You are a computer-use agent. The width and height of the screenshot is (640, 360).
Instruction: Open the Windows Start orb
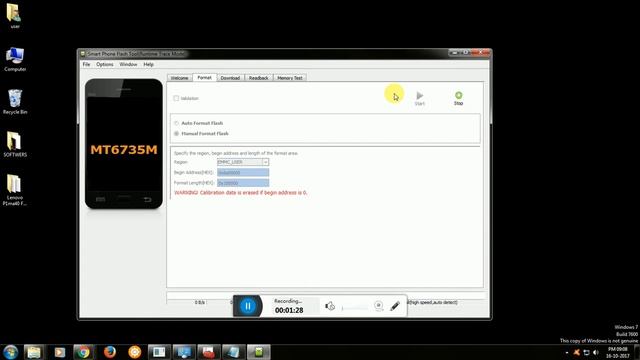[x=10, y=352]
